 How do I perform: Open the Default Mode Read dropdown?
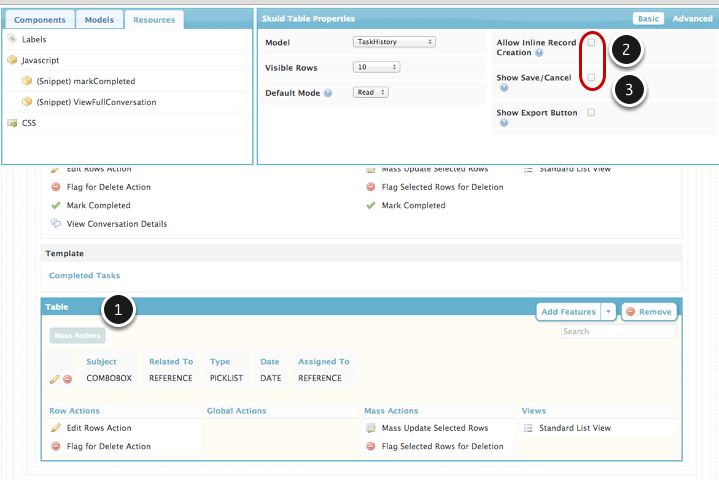click(x=370, y=92)
